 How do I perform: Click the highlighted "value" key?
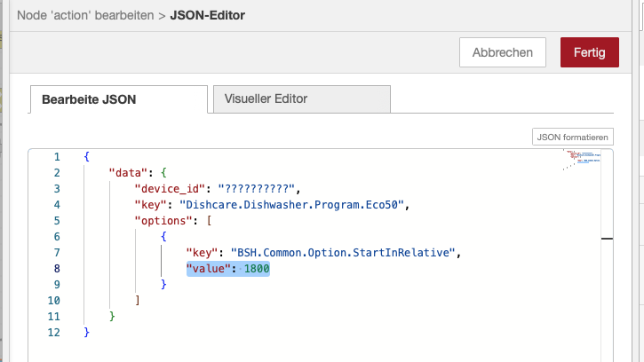pos(209,269)
